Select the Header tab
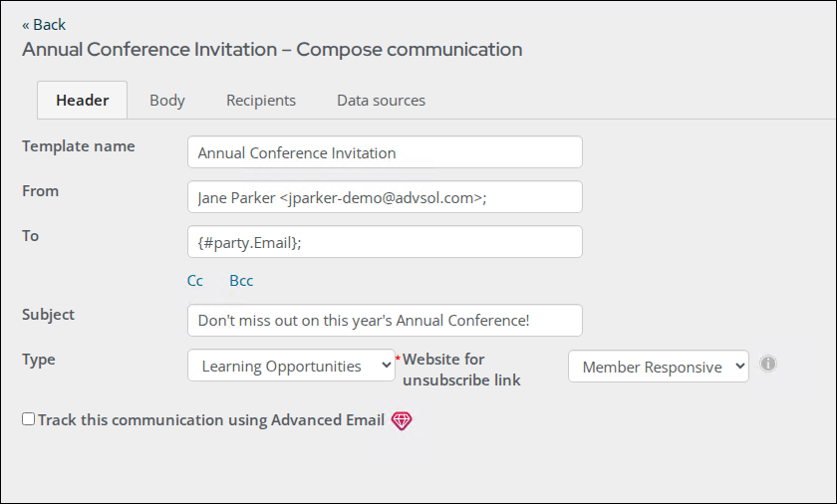Viewport: 837px width, 504px height. [82, 101]
